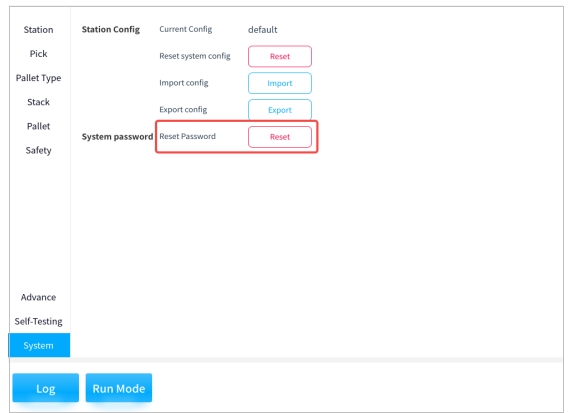Go to the Stack settings tab
This screenshot has height=413, width=573.
tap(38, 102)
